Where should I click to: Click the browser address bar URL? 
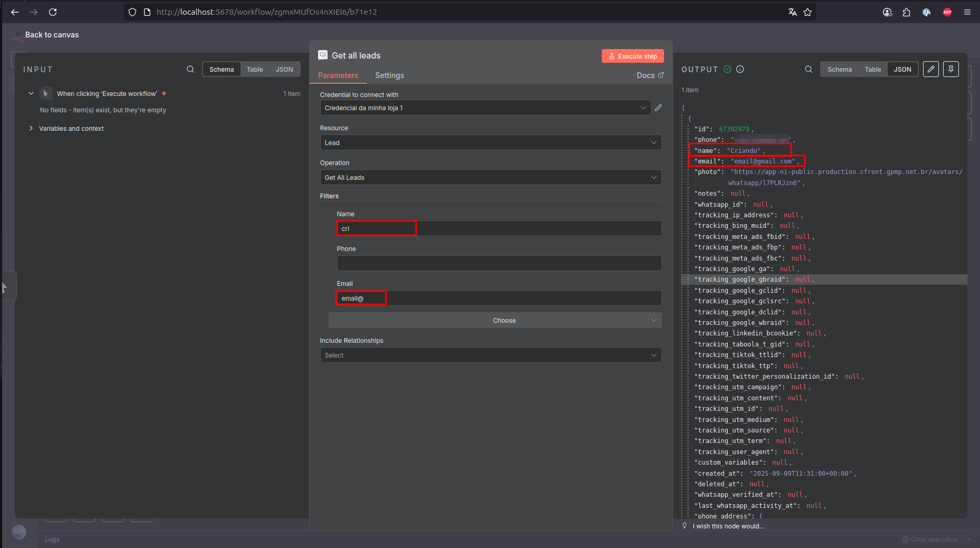click(x=266, y=12)
